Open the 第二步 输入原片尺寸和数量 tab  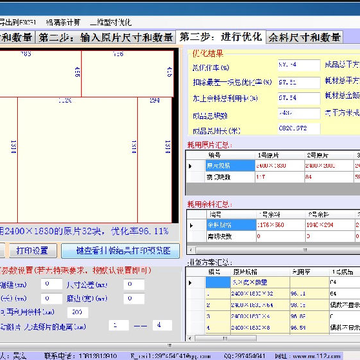coord(106,37)
